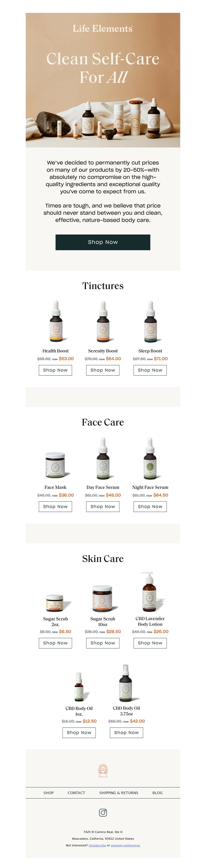Open the BLOG footer link
The image size is (206, 868).
[157, 793]
